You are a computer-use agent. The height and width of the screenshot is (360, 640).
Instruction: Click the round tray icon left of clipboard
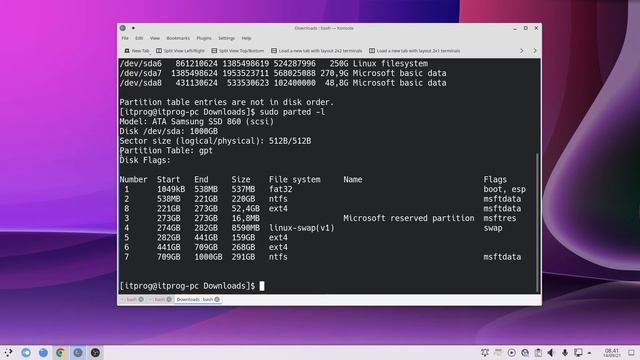[525, 353]
